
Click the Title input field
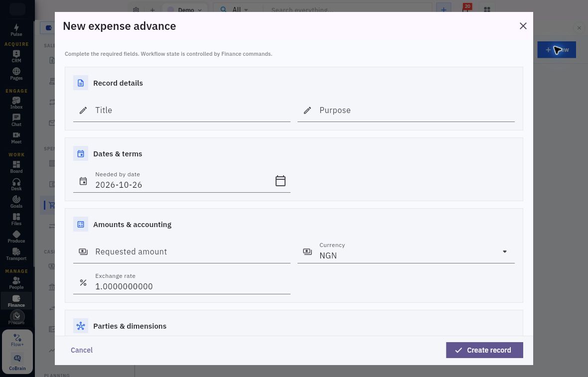tap(181, 110)
